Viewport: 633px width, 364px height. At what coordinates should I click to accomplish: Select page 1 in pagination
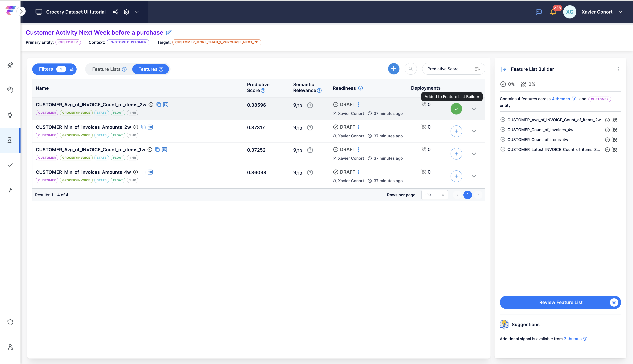click(x=468, y=195)
